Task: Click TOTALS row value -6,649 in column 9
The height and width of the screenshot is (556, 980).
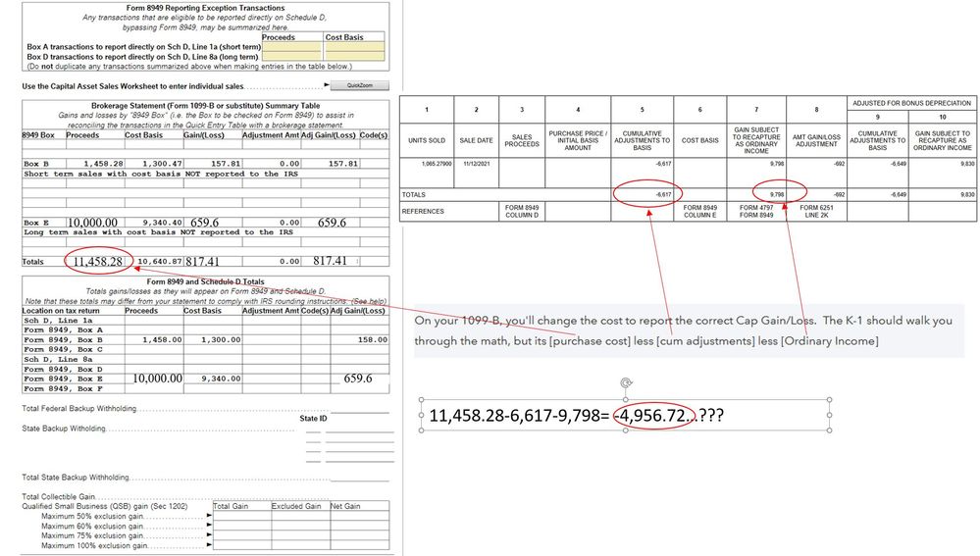Action: point(899,195)
